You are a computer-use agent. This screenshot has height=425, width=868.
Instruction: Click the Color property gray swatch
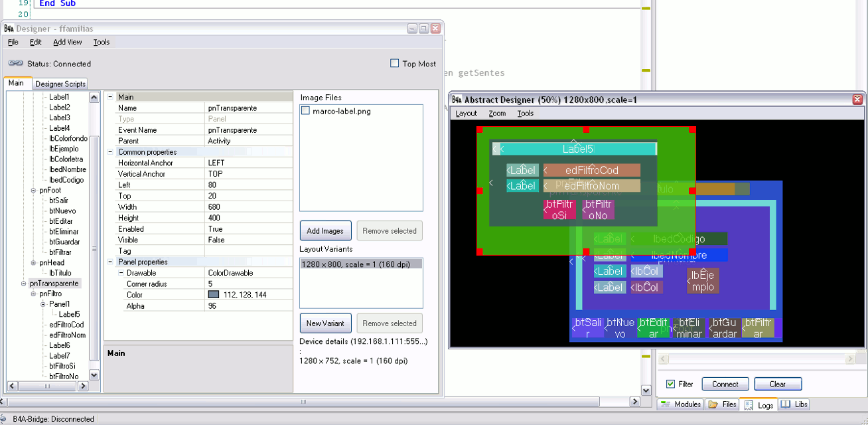(x=214, y=295)
